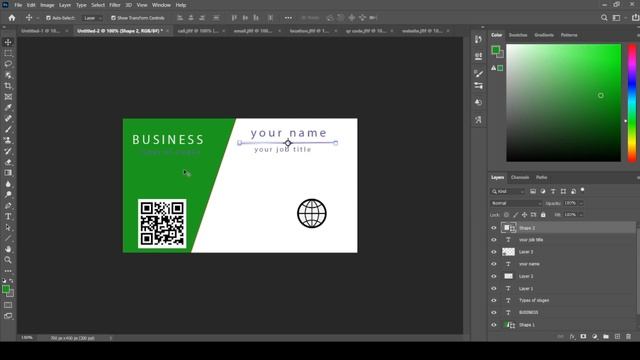
Task: Select the Rectangular Marquee tool
Action: [8, 53]
